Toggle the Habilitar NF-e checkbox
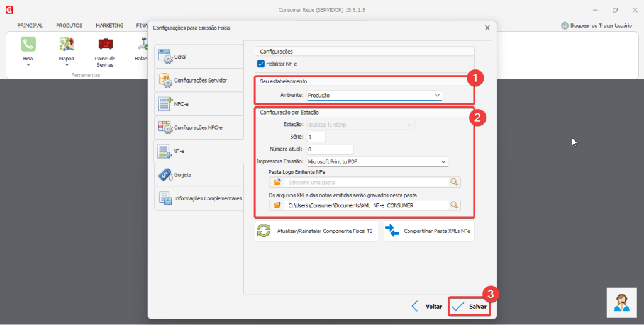The height and width of the screenshot is (325, 644). click(261, 64)
